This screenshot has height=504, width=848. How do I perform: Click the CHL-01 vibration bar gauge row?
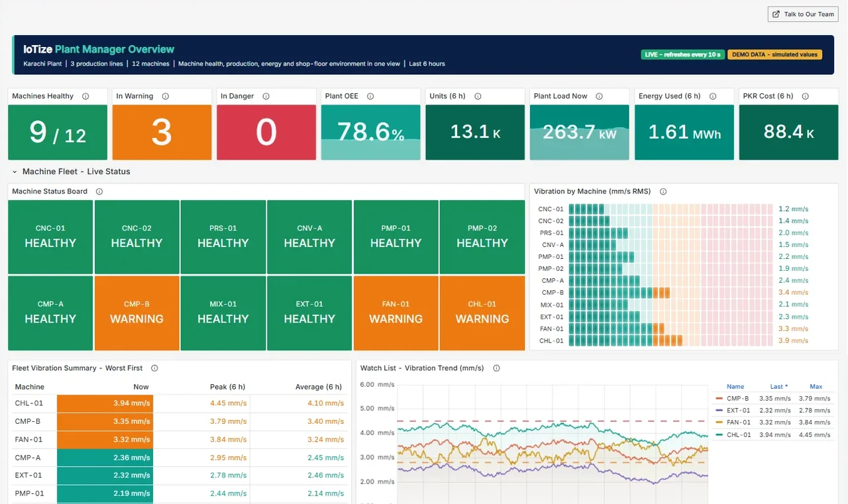pos(670,341)
